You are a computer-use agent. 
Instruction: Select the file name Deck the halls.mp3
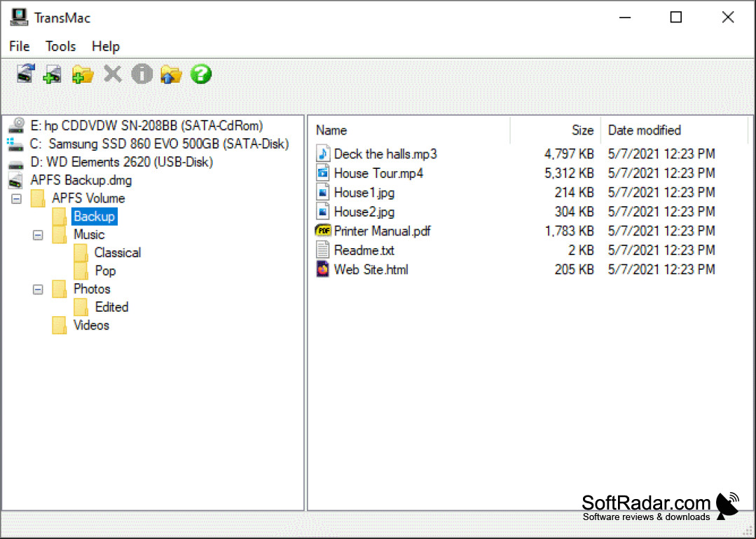tap(385, 153)
